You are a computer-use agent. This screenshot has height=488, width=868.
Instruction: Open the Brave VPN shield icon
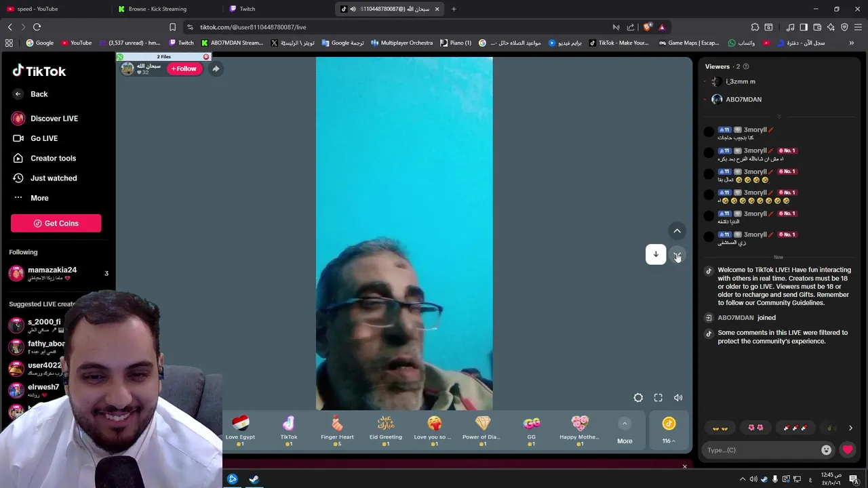pos(844,27)
